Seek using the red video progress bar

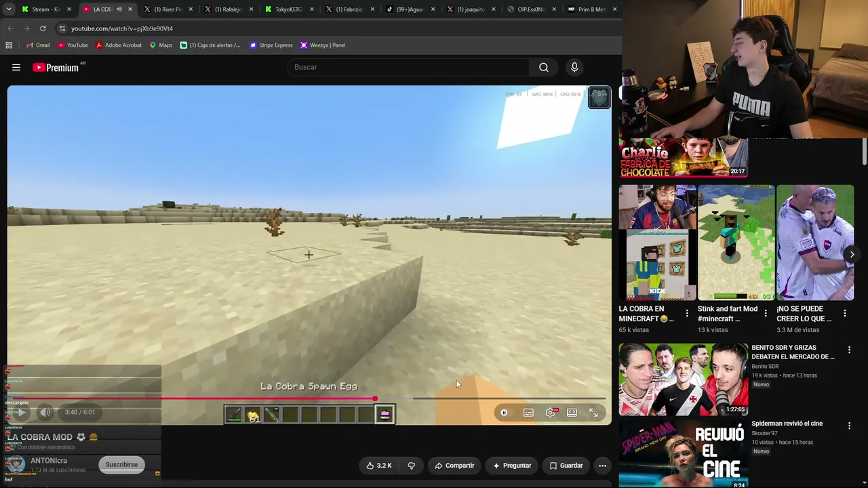pos(307,399)
